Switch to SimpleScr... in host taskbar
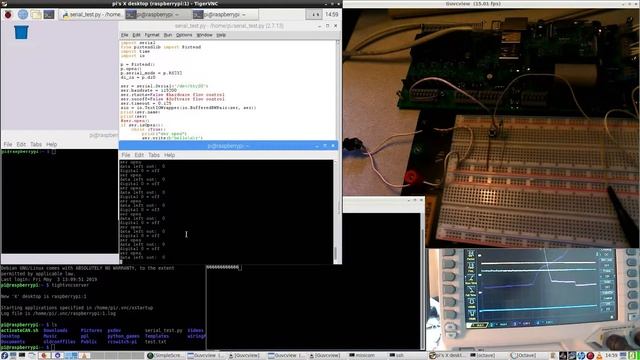 (165, 356)
